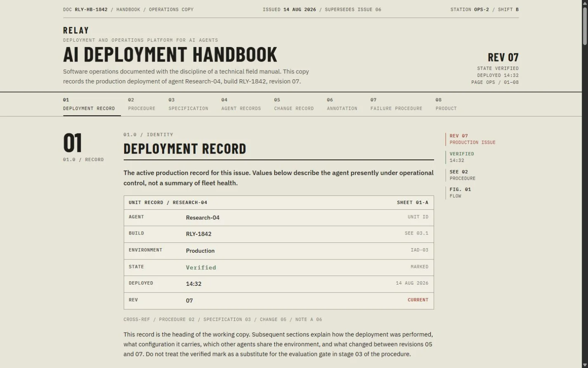Image resolution: width=588 pixels, height=368 pixels.
Task: Click the DEPLOYMENT RECORD section heading
Action: pos(185,149)
